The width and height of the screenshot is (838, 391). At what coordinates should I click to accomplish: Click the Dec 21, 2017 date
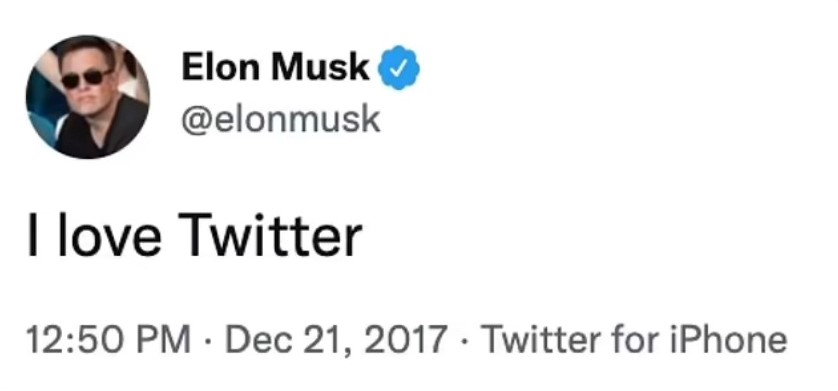pyautogui.click(x=336, y=340)
